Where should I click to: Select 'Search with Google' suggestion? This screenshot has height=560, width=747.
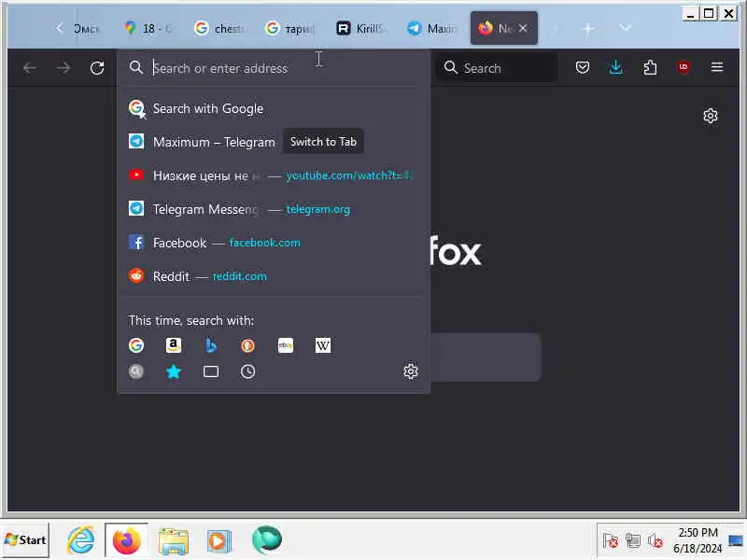click(x=274, y=108)
